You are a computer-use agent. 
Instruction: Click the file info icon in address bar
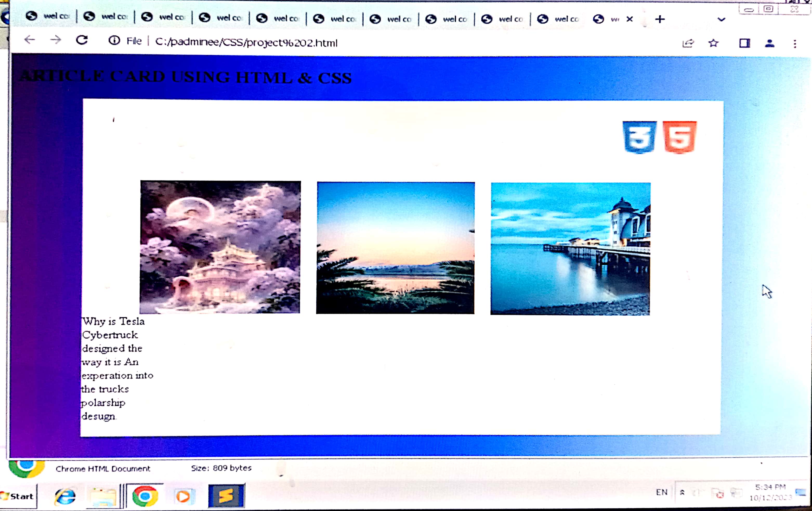tap(114, 41)
